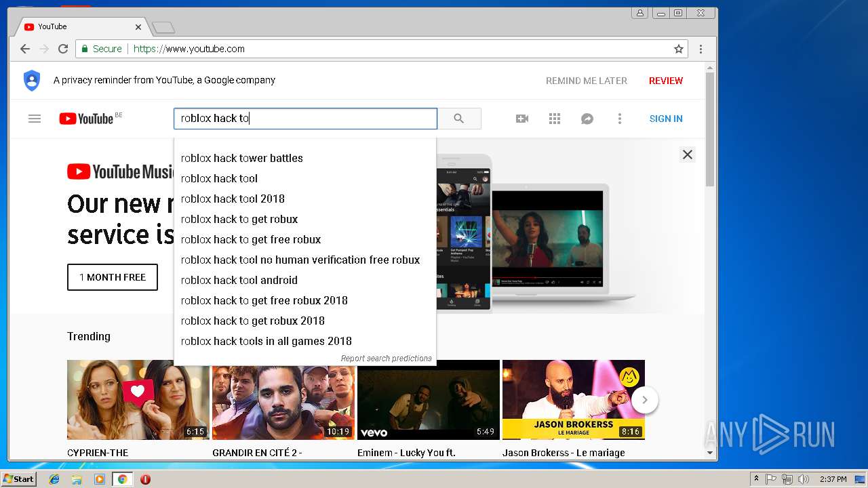Select suggestion 'roblox hack tool android'
Screen dimensions: 868x488
(305, 280)
